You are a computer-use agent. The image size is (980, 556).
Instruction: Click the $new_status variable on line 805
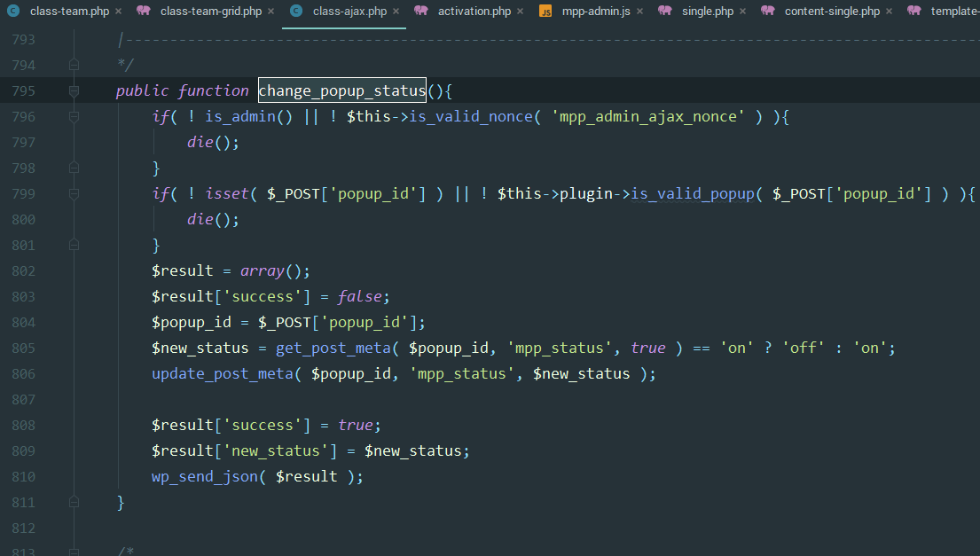point(200,348)
